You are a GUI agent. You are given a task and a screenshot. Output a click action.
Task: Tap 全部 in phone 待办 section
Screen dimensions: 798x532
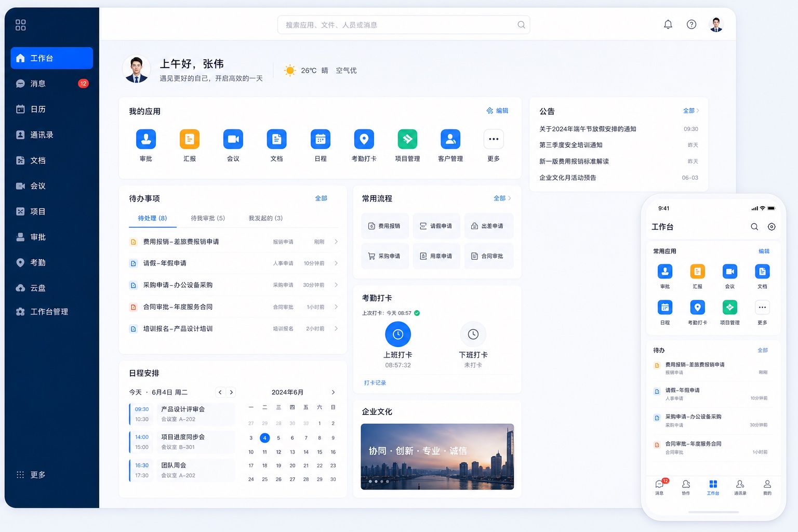763,350
